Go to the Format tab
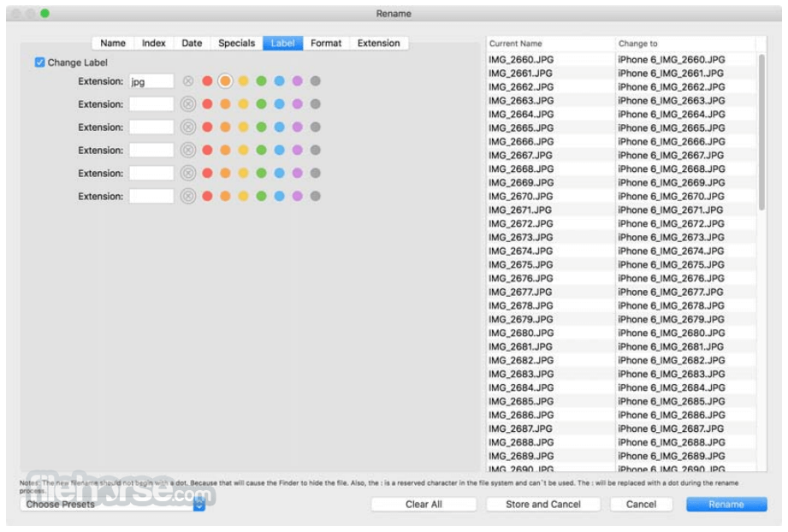The width and height of the screenshot is (788, 532). [x=326, y=44]
